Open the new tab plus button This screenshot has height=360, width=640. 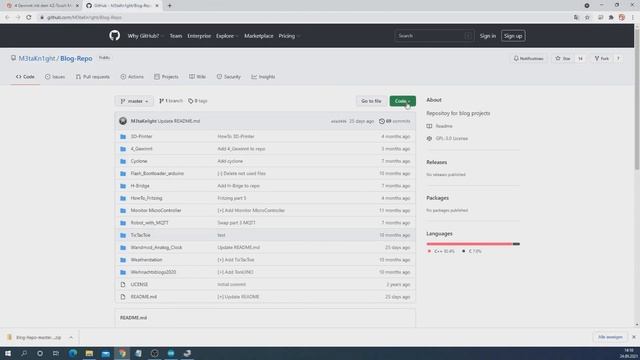coord(169,6)
